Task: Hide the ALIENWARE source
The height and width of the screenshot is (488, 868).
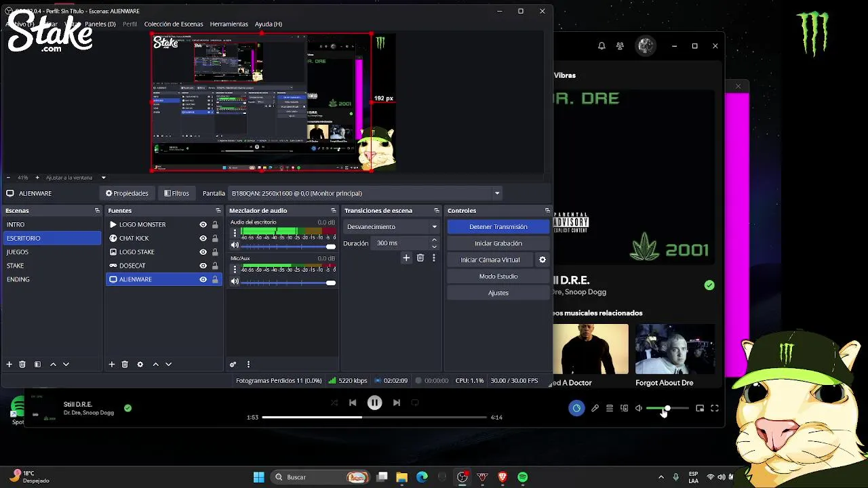Action: 203,279
